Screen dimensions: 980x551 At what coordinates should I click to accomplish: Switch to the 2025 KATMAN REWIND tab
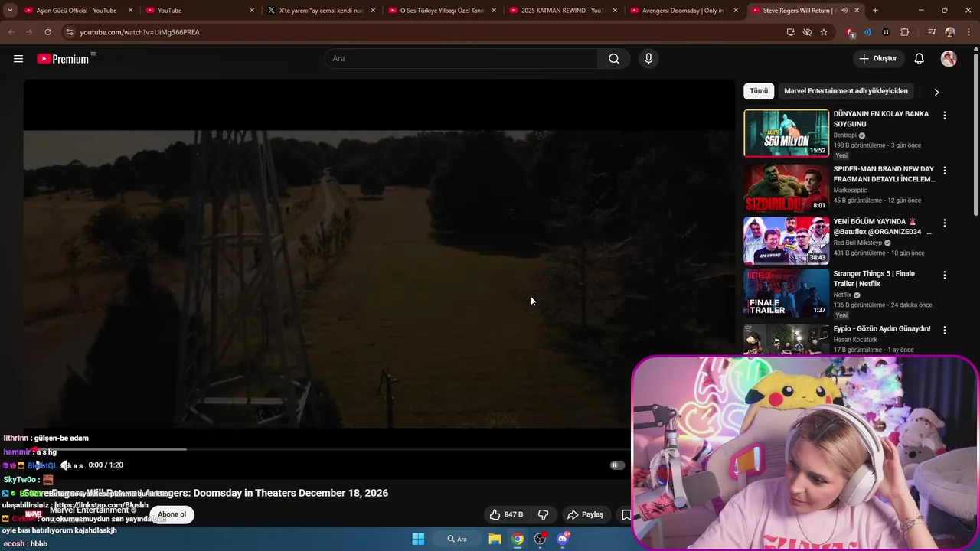coord(563,11)
